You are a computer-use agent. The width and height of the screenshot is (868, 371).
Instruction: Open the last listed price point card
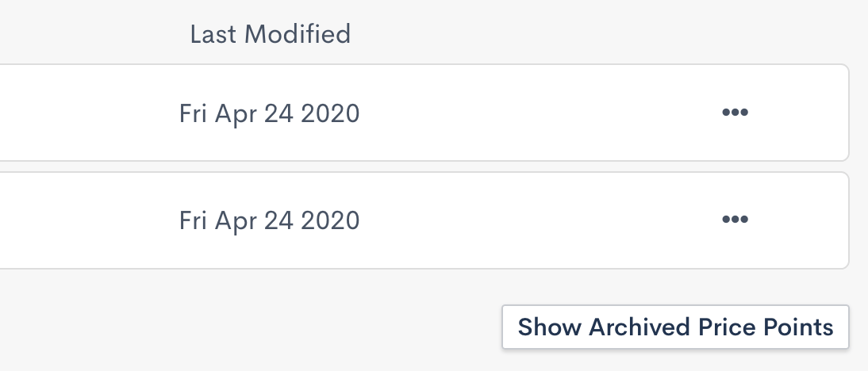pos(476,220)
